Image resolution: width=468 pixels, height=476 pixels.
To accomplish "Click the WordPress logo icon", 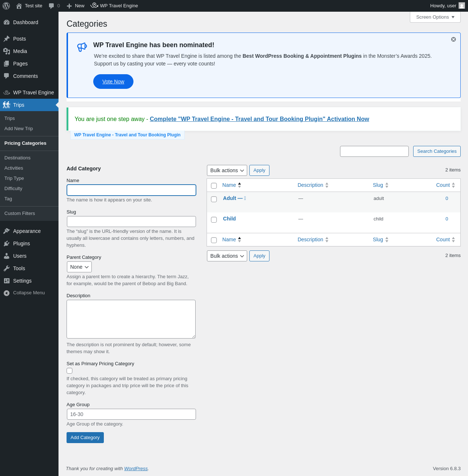I will click(x=6, y=6).
